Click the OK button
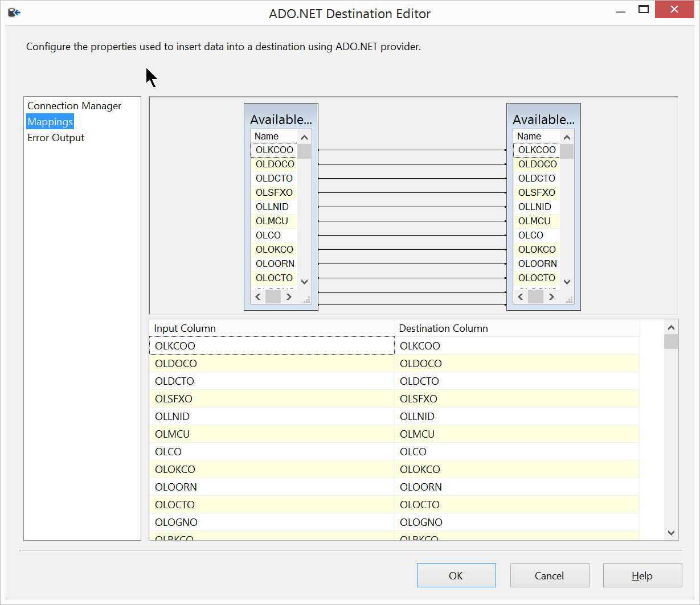This screenshot has height=605, width=700. (456, 575)
